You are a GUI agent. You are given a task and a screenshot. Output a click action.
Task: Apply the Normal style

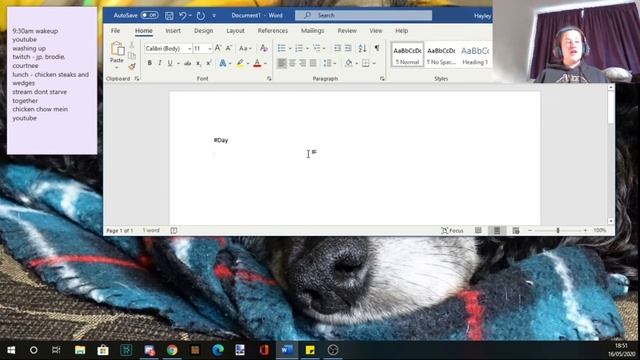click(407, 55)
